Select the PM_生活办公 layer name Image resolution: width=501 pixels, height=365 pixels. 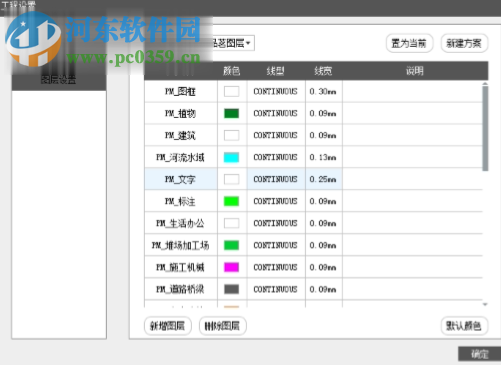point(181,223)
